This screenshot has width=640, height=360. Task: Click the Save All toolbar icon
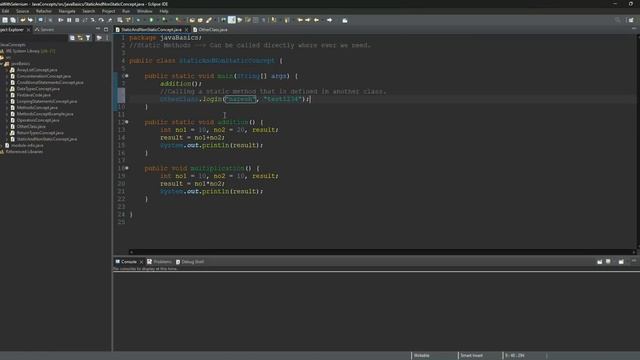(13, 20)
